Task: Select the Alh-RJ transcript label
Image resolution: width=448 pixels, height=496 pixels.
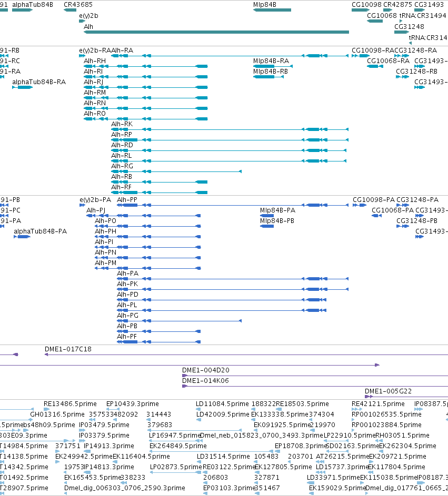Action: [x=93, y=82]
